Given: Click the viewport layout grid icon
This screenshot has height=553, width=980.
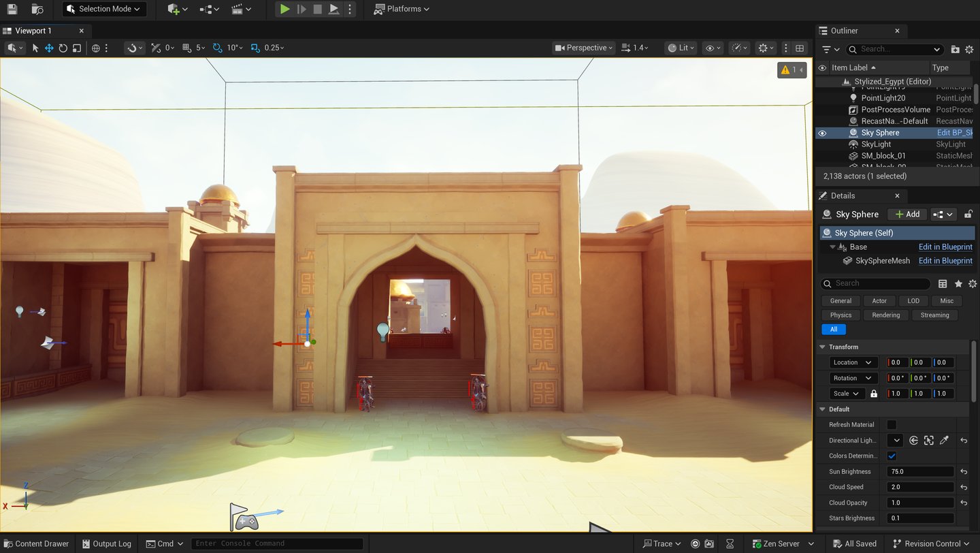Looking at the screenshot, I should [800, 48].
